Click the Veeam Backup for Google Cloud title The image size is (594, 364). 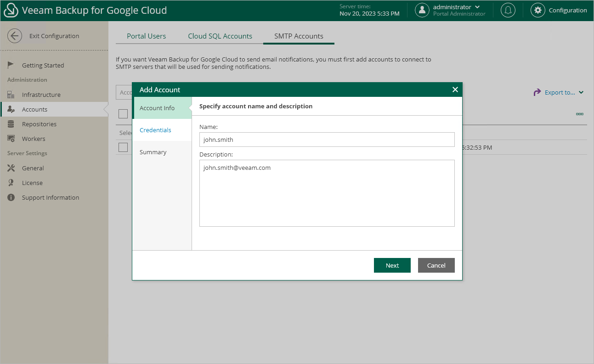pos(95,10)
